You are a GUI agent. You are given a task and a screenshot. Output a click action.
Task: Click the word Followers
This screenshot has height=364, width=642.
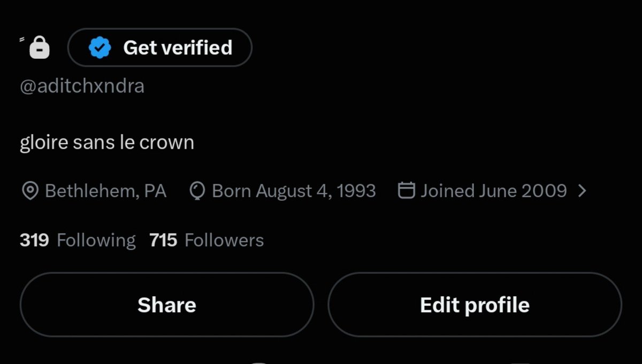pos(224,240)
